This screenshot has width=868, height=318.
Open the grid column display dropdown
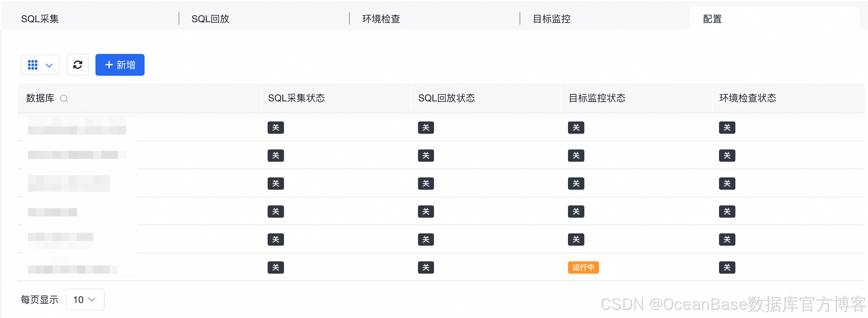pos(40,65)
